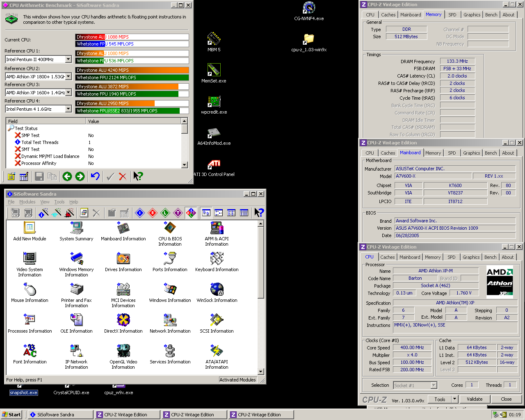Switch Sandra view to Large Icons

click(206, 212)
